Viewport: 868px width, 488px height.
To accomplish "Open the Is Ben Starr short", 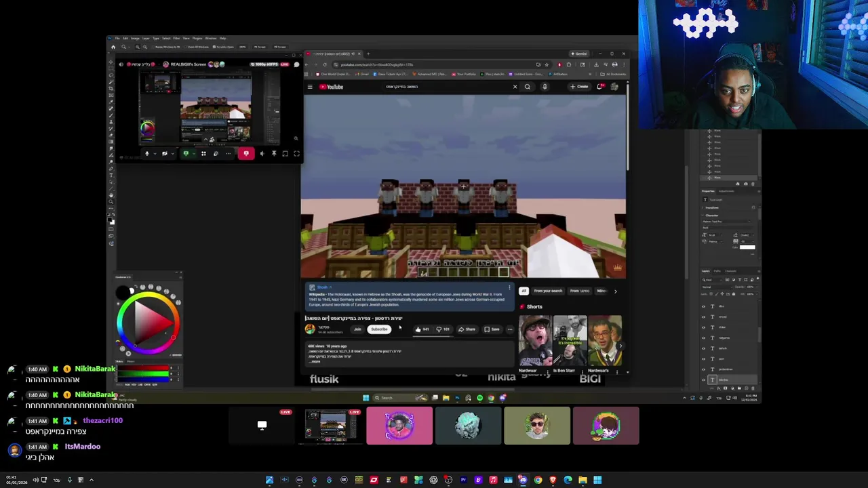I will tap(570, 341).
